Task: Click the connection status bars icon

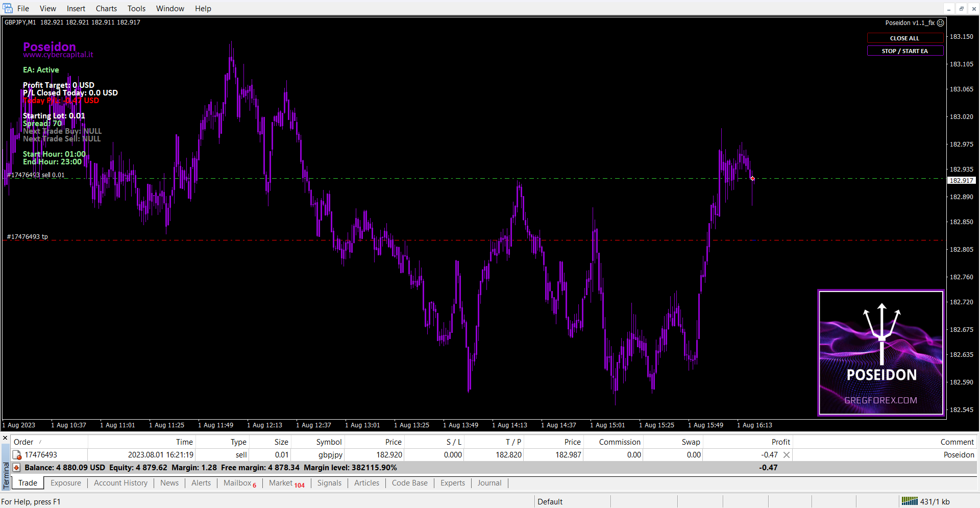Action: pyautogui.click(x=909, y=501)
